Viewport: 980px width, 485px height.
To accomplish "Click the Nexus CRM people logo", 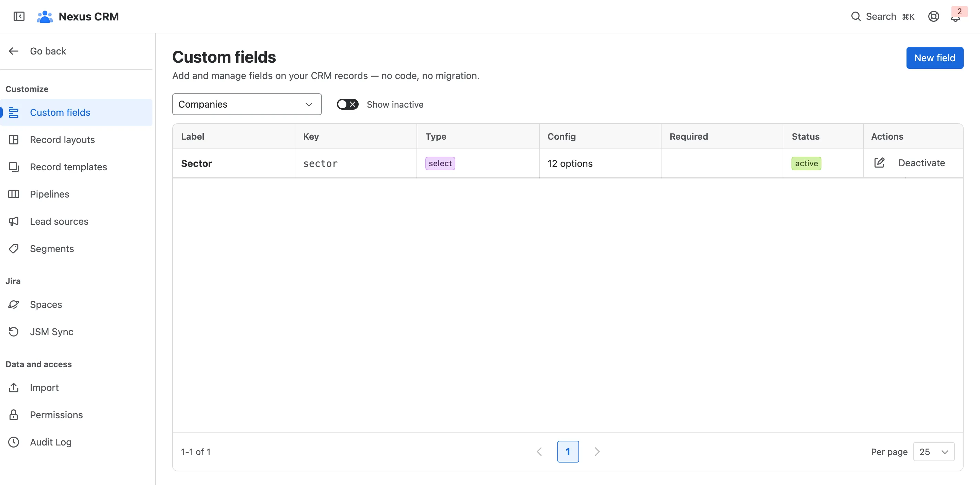I will (45, 16).
